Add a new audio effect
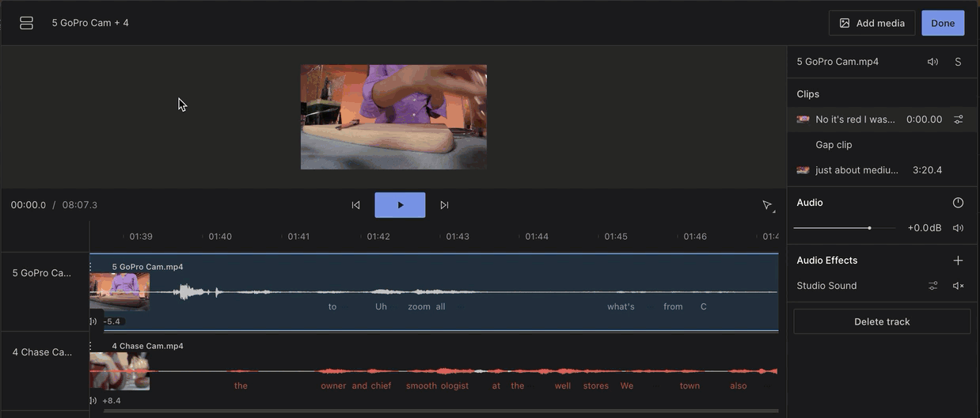 coord(958,260)
